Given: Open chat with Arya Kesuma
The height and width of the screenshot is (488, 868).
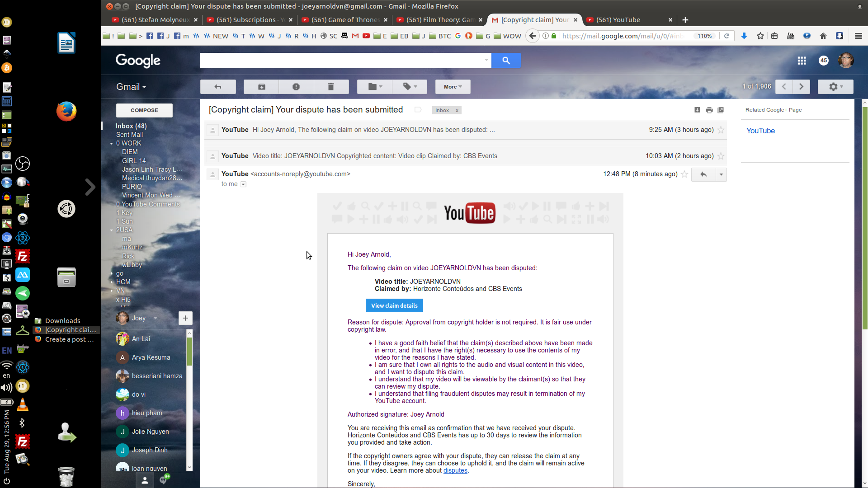Looking at the screenshot, I should (x=151, y=357).
